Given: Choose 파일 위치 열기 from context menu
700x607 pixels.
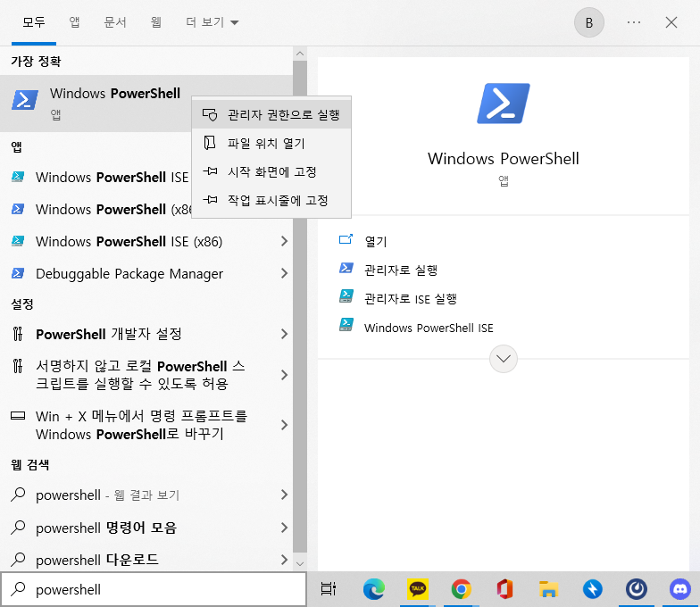Looking at the screenshot, I should [x=271, y=143].
